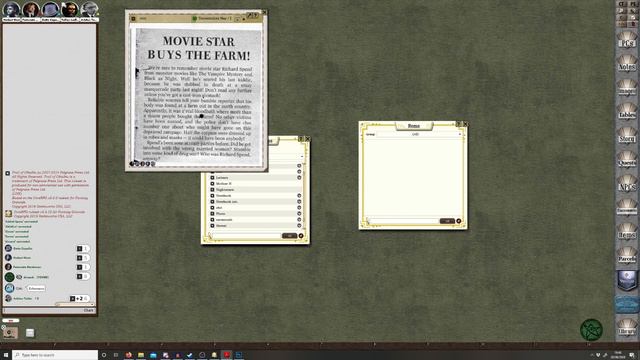This screenshot has height=360, width=640.
Task: Click the green elder sign icon
Action: click(x=591, y=330)
